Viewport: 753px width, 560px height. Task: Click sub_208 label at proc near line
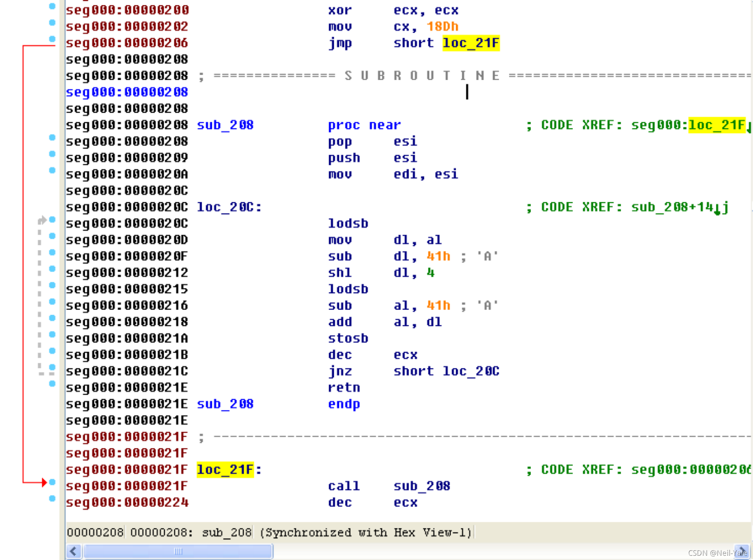point(225,125)
